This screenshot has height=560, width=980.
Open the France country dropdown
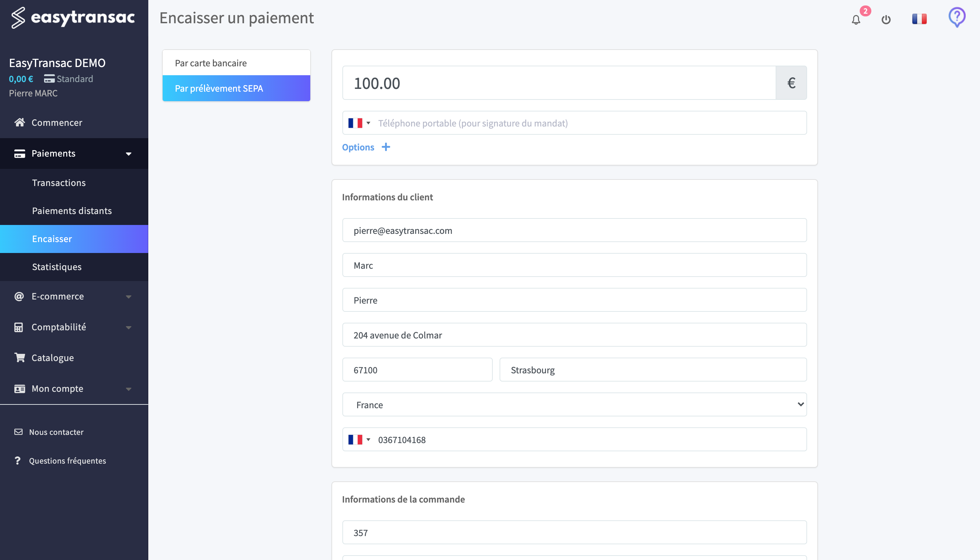click(574, 404)
